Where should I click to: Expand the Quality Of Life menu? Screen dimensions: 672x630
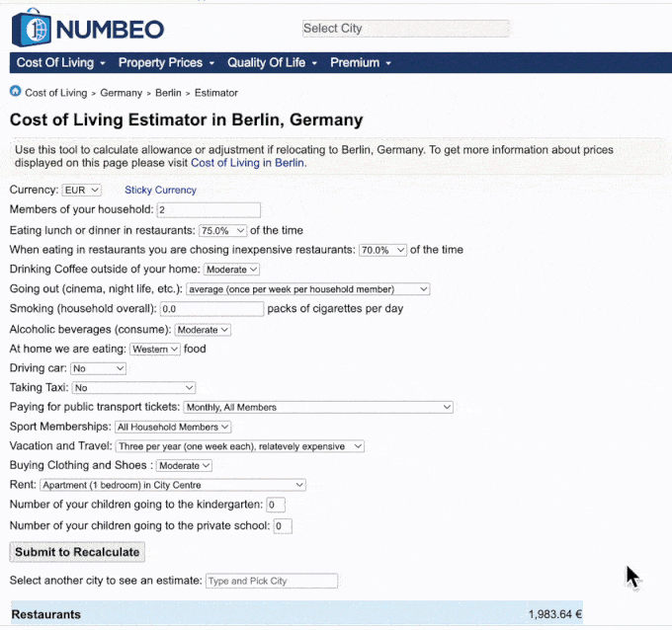click(272, 62)
